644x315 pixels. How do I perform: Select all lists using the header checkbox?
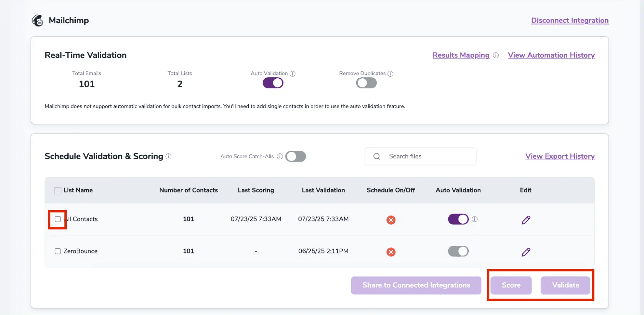pos(57,190)
